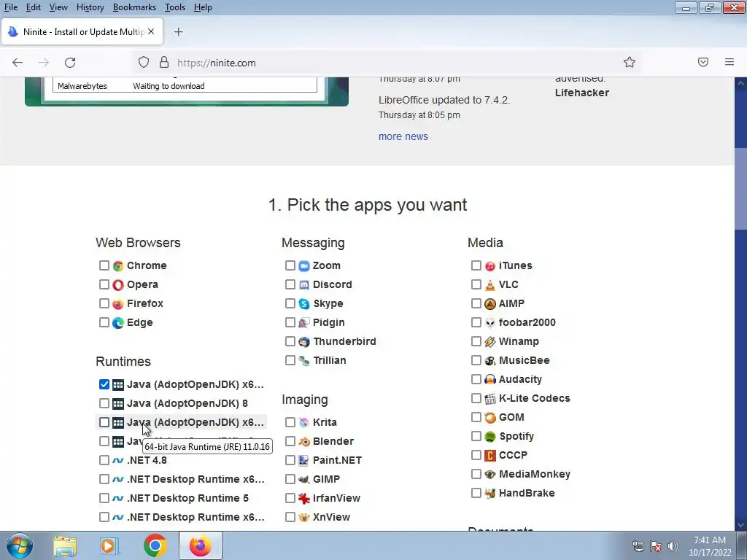Click the AIMP app icon

pyautogui.click(x=489, y=304)
